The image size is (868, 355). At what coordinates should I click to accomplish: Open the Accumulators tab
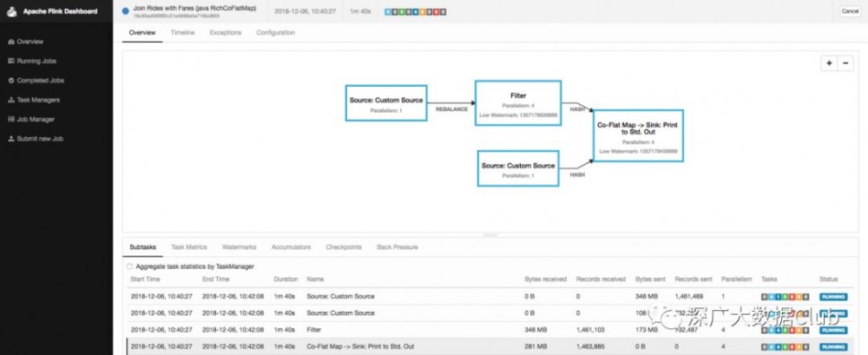click(291, 247)
